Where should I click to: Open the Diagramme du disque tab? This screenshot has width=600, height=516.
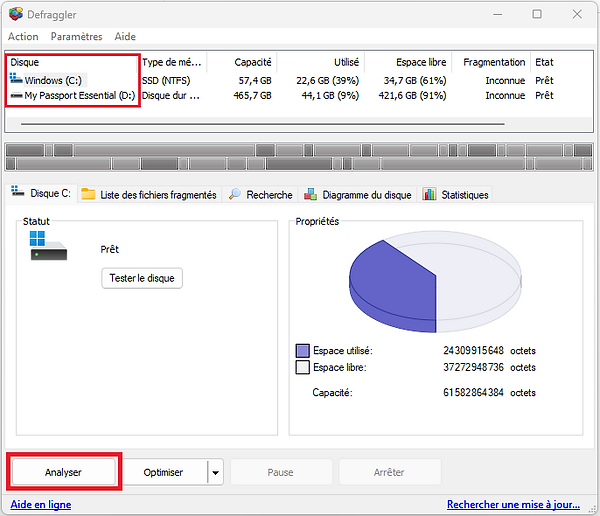coord(357,195)
